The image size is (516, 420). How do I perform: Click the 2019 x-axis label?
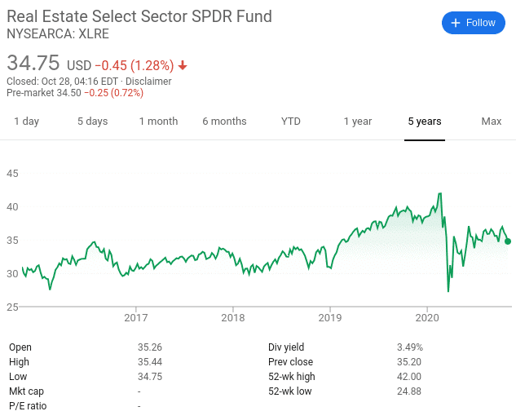pos(330,317)
